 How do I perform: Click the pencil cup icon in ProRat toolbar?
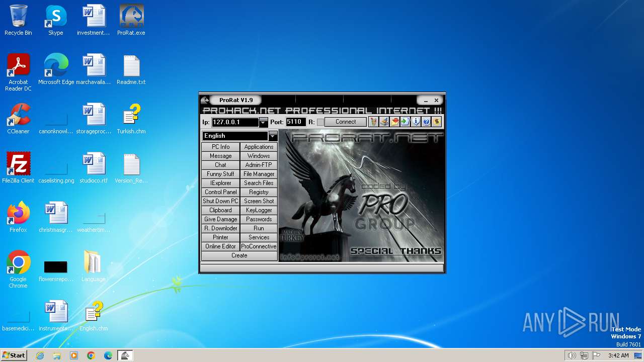373,122
